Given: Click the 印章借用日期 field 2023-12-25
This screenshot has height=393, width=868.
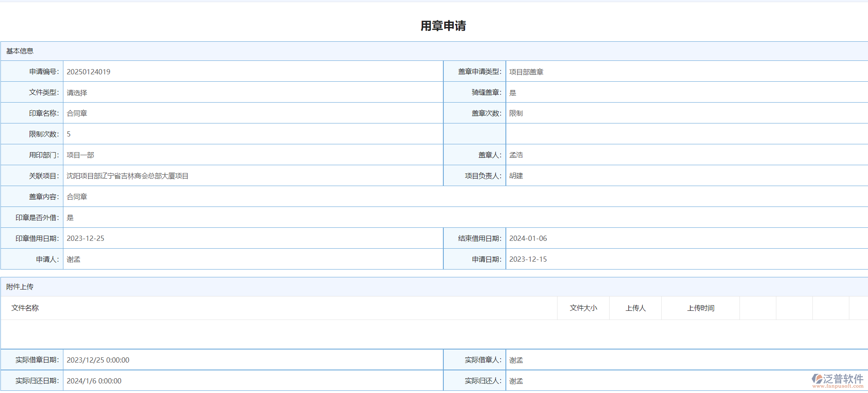Looking at the screenshot, I should (x=86, y=239).
